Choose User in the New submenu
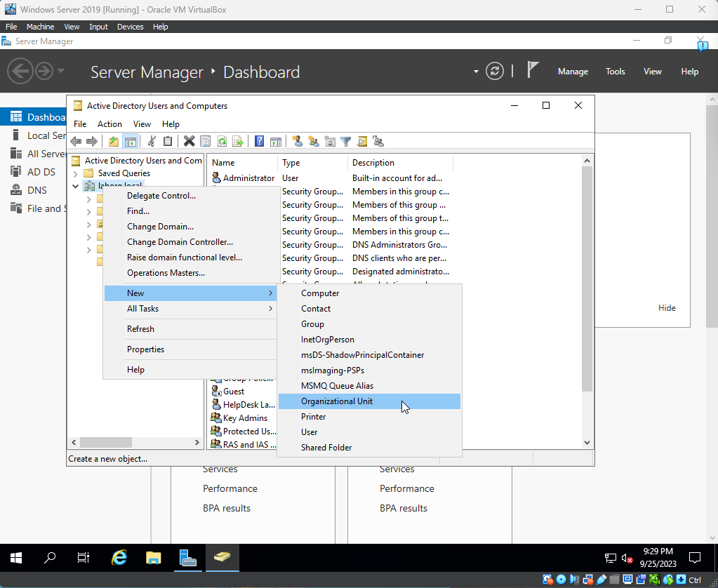 370,432
